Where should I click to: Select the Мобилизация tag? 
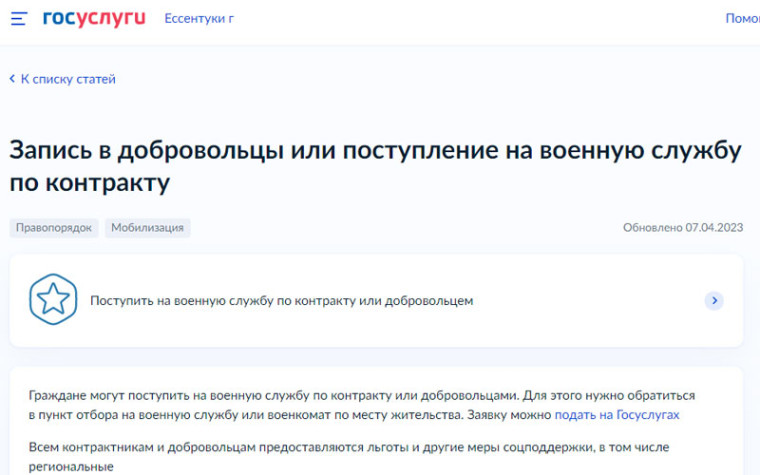tap(147, 228)
